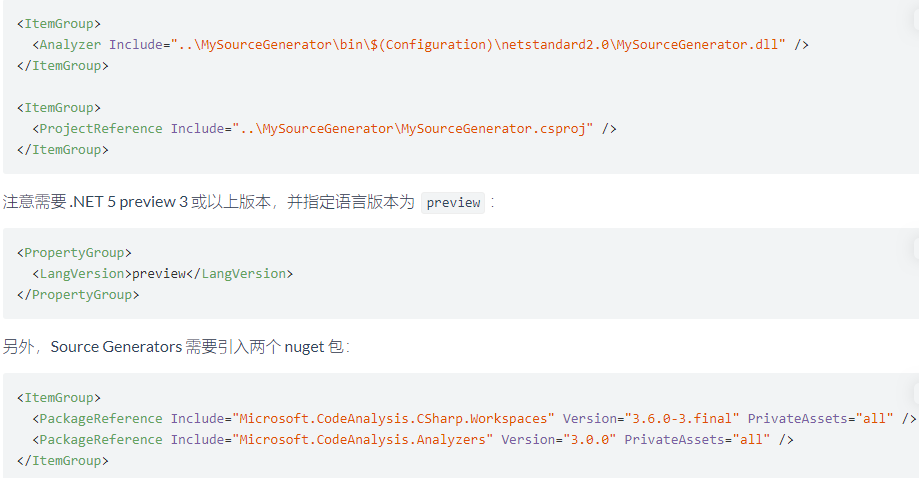
Task: Click the version string "3.0.0"
Action: coord(590,440)
